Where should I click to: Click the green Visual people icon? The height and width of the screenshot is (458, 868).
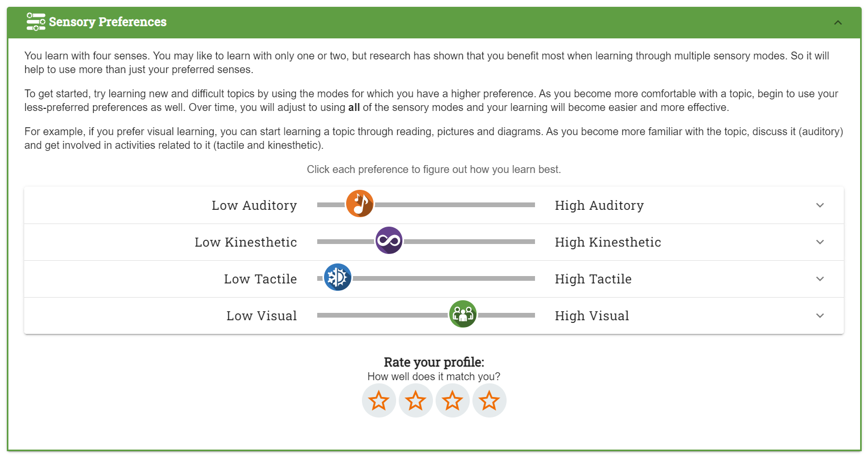pyautogui.click(x=463, y=314)
